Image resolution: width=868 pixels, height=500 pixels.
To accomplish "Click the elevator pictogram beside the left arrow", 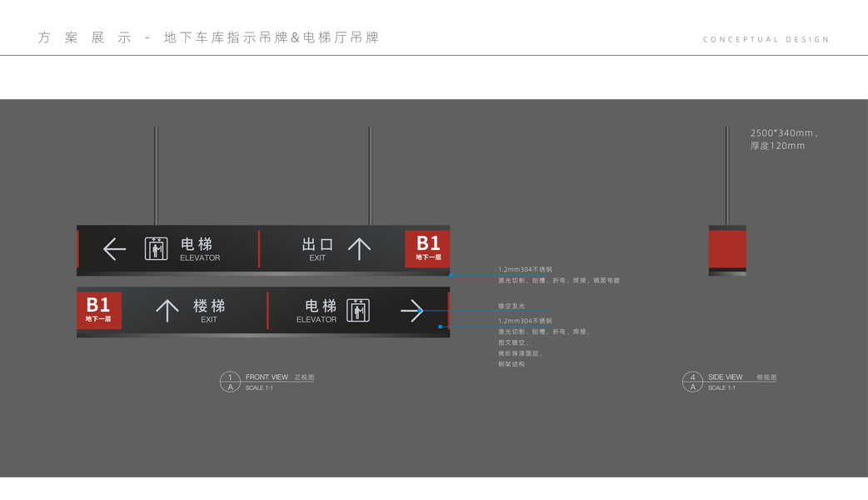I will click(x=156, y=248).
